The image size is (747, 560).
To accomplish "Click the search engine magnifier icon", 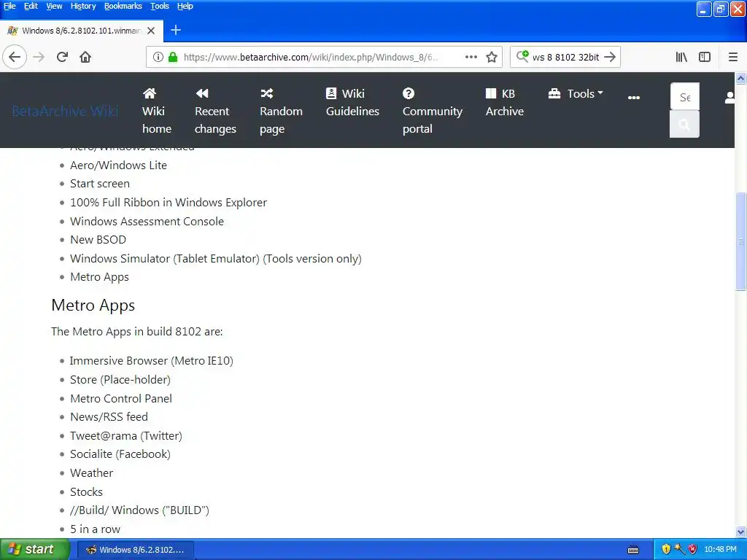I will pyautogui.click(x=522, y=57).
